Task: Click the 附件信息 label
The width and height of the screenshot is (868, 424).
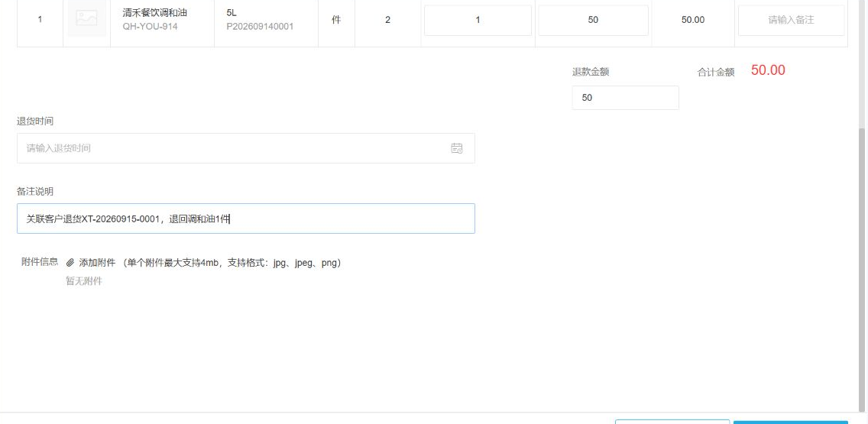Action: [40, 262]
